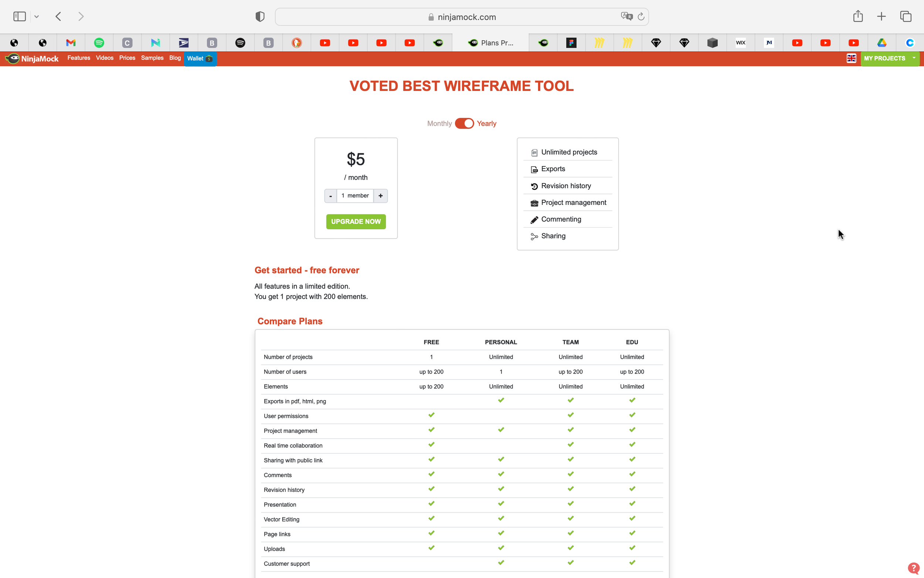
Task: Open the Share menu icon
Action: 857,16
